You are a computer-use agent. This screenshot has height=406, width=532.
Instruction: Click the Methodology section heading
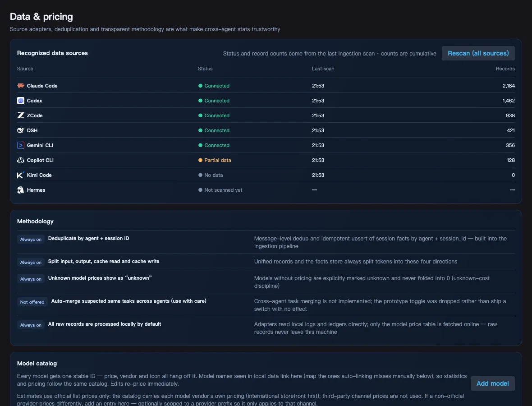[35, 221]
